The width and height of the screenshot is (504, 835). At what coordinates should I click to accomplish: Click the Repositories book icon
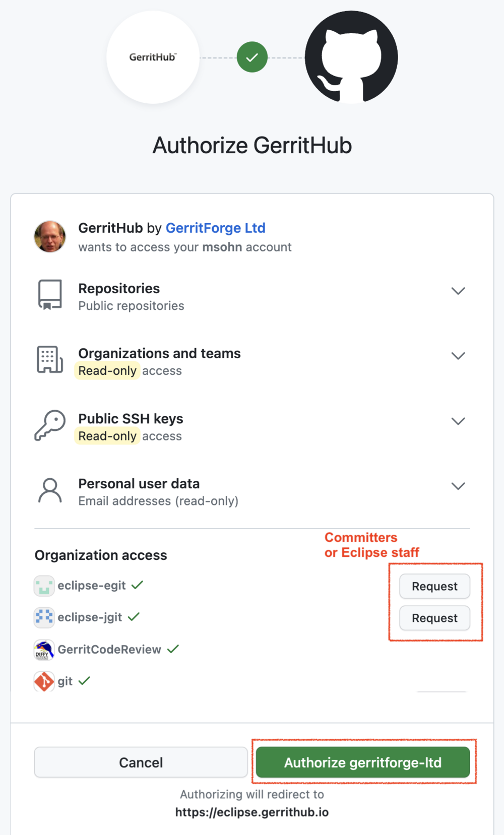[49, 294]
